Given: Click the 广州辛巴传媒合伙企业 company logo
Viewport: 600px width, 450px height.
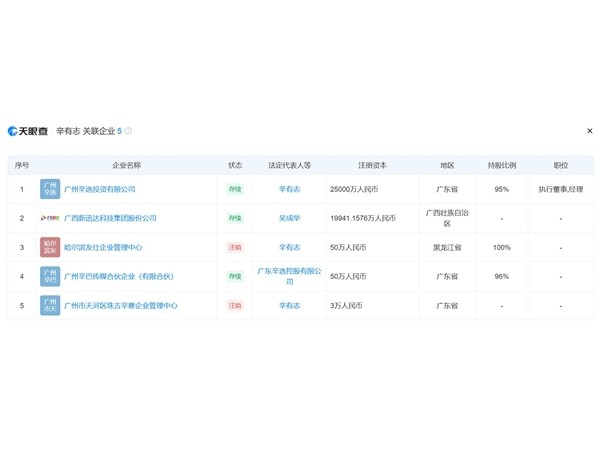Looking at the screenshot, I should pos(50,276).
